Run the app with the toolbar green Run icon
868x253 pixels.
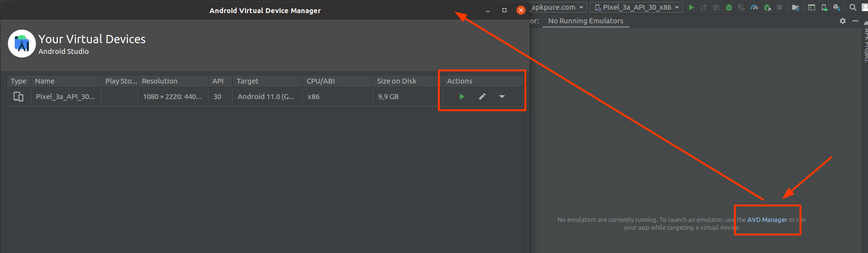pos(691,7)
